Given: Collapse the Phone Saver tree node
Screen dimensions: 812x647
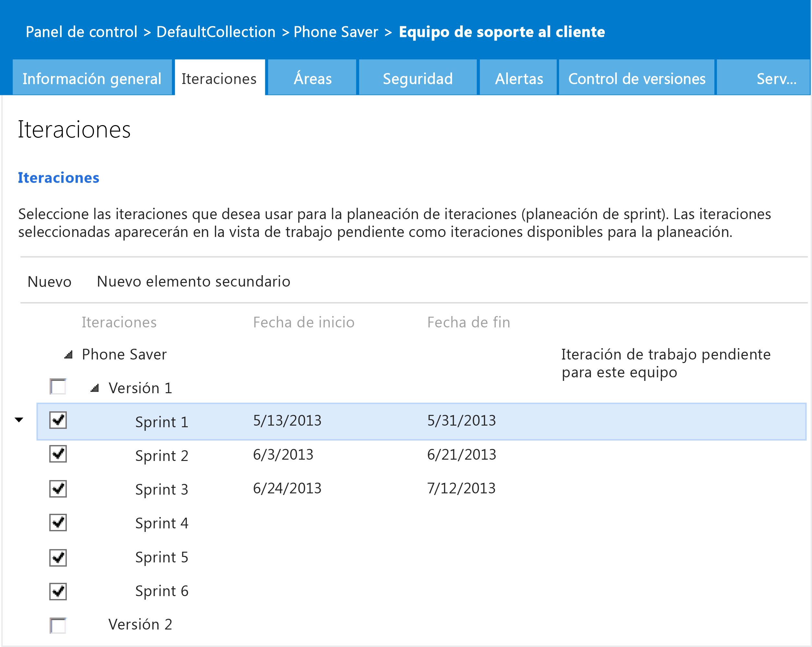Looking at the screenshot, I should tap(68, 355).
